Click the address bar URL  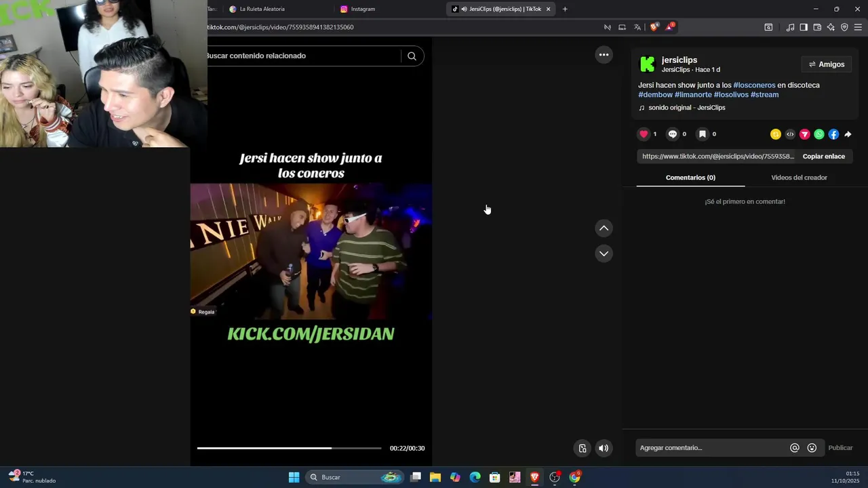(279, 27)
